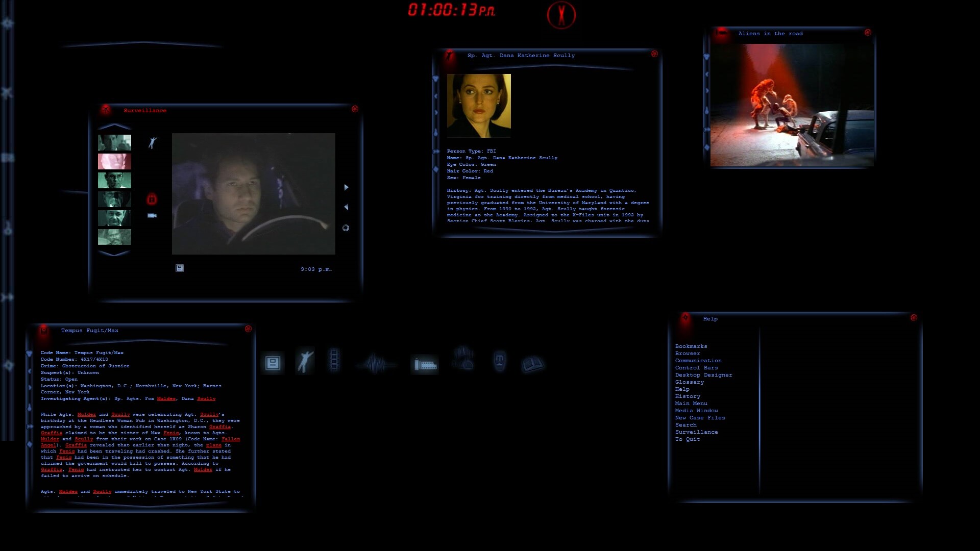
Task: Click the double arrow icon on left edge control bar
Action: pyautogui.click(x=7, y=297)
